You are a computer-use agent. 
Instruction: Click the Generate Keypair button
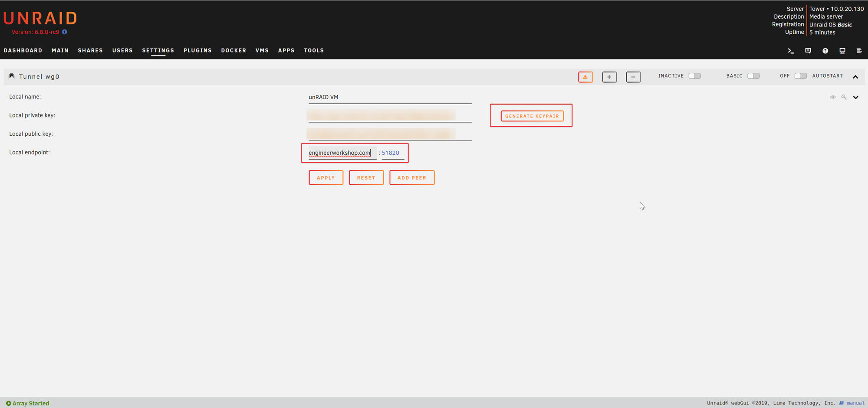coord(532,116)
